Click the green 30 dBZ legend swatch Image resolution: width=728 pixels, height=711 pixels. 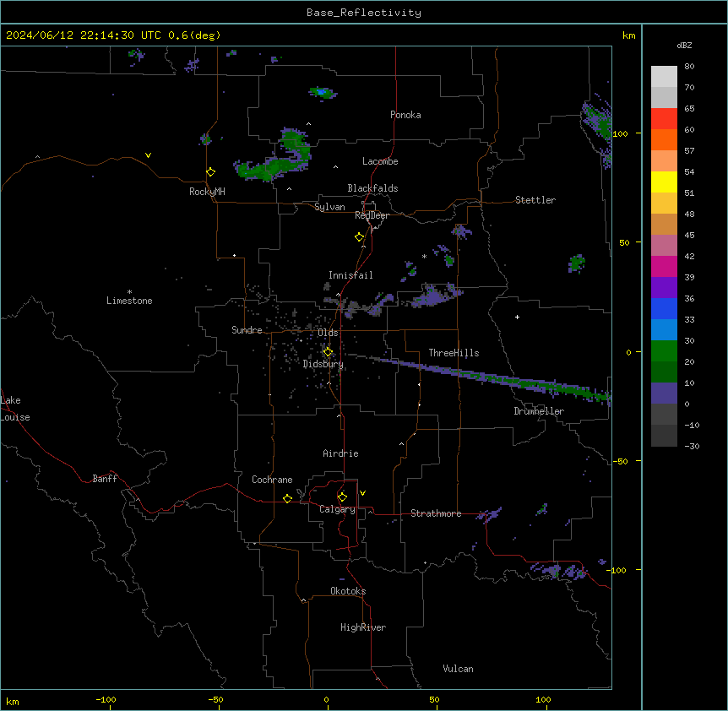(x=664, y=351)
